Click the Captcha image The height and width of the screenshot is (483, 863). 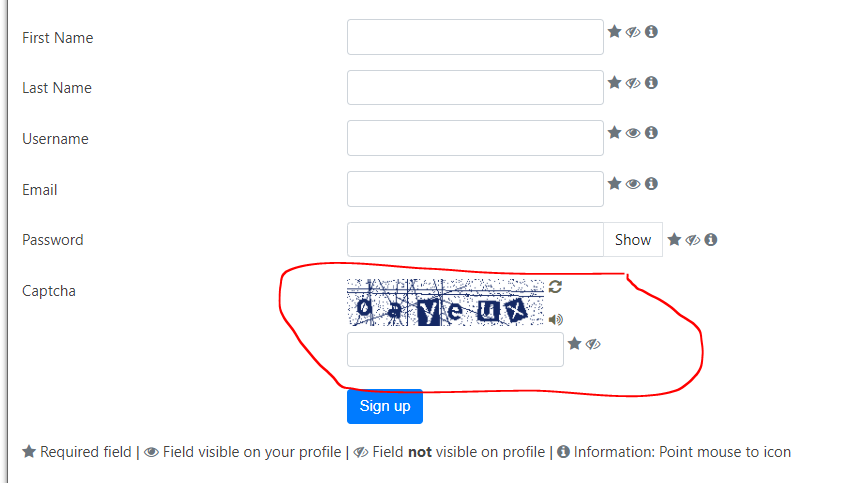tap(445, 303)
